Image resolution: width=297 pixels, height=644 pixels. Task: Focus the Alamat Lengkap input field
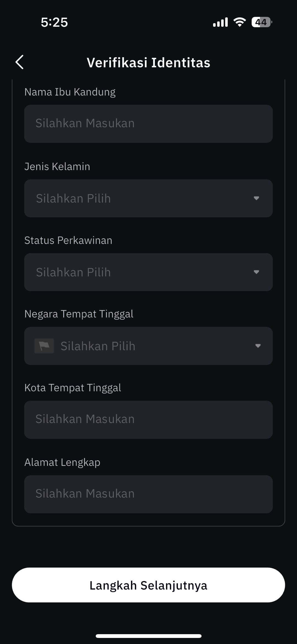pos(148,494)
